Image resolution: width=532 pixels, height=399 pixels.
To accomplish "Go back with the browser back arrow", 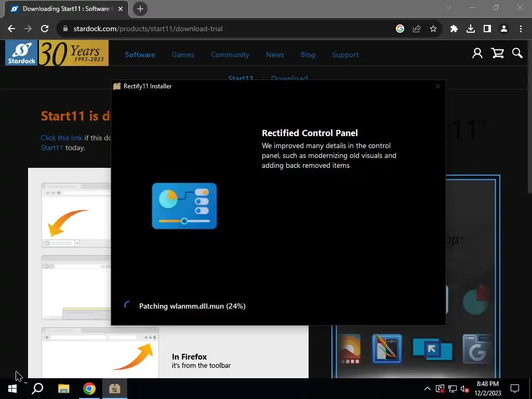I will click(11, 29).
